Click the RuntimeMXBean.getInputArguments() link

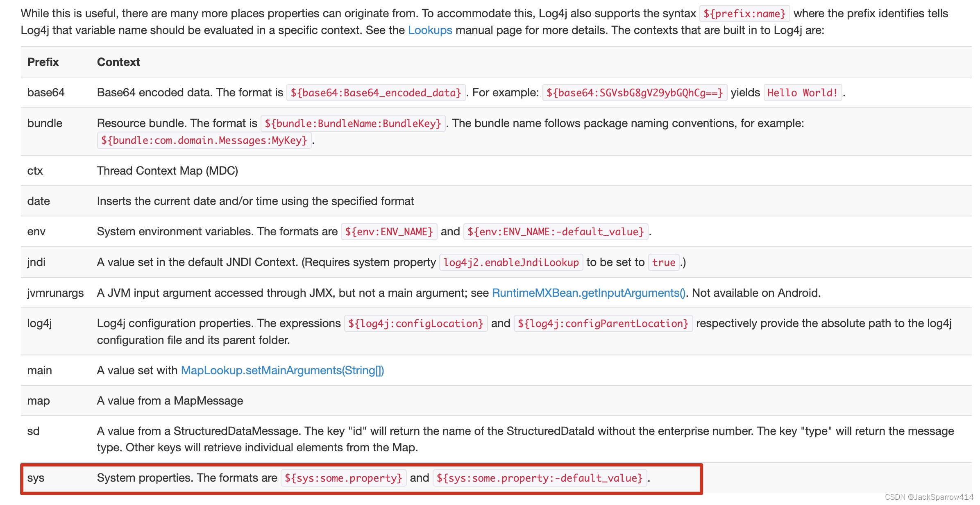point(588,293)
